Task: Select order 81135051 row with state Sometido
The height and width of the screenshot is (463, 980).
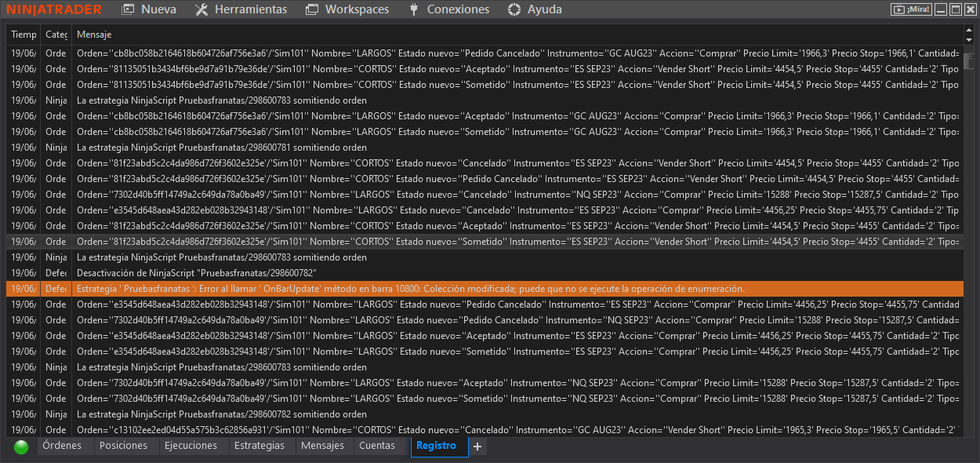Action: [484, 85]
